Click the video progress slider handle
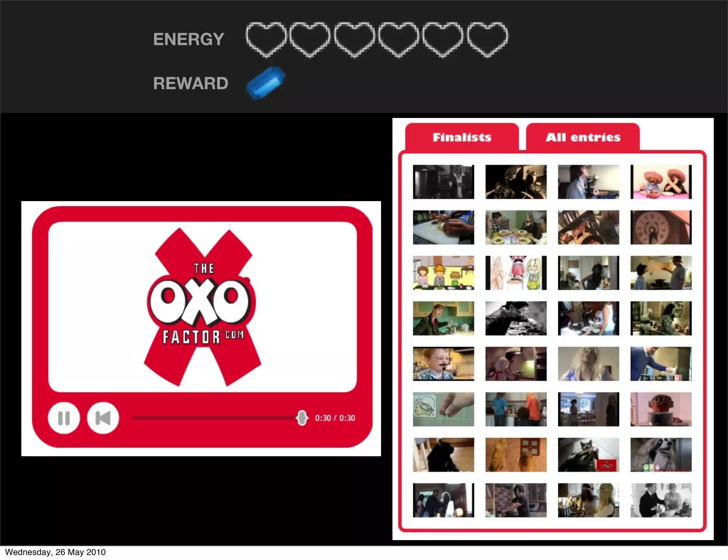The height and width of the screenshot is (560, 728). tap(302, 418)
